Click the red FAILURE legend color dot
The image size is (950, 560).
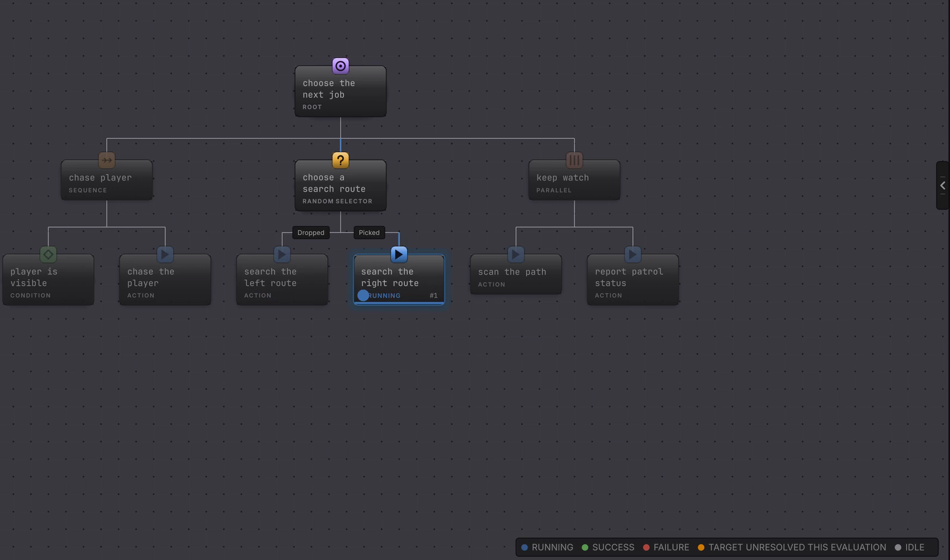click(646, 548)
